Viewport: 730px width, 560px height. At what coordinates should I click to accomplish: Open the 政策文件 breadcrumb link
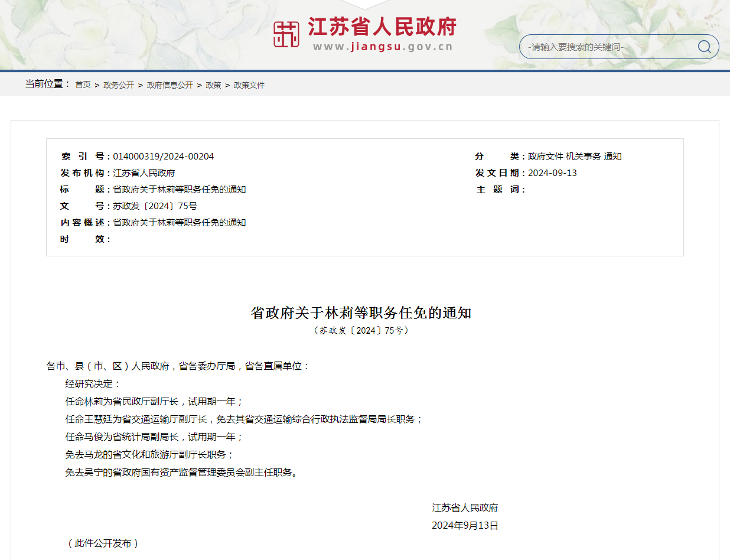(249, 85)
